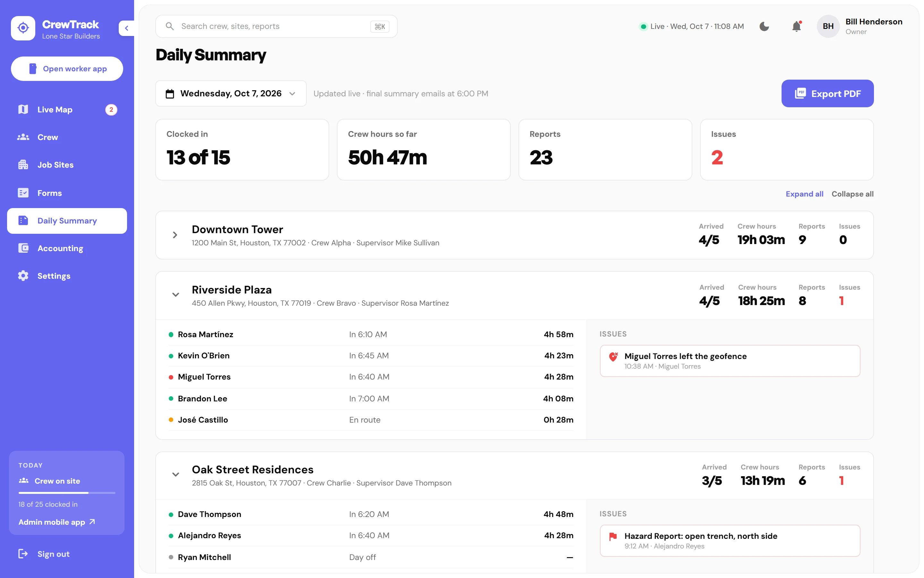Click Collapse all link
The height and width of the screenshot is (578, 924).
(x=852, y=194)
